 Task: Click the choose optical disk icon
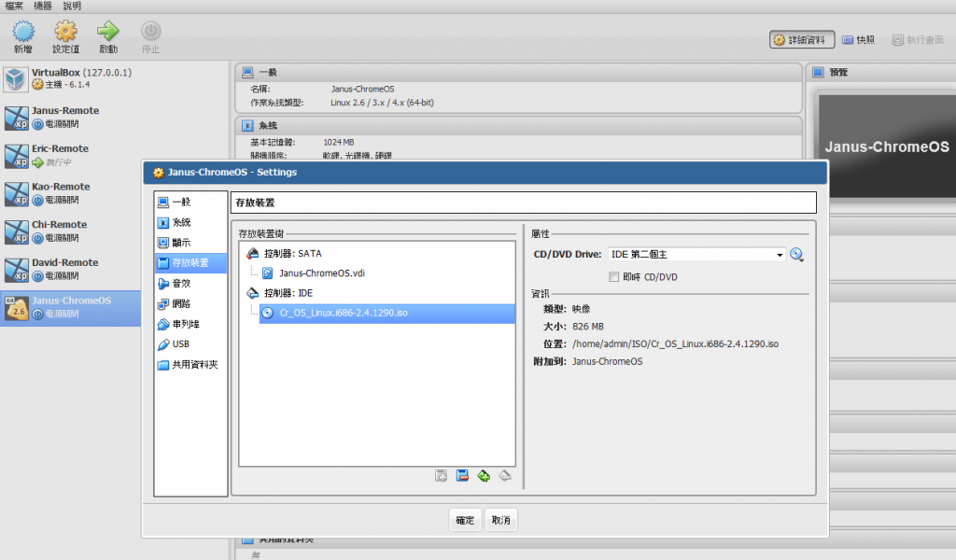pos(797,255)
